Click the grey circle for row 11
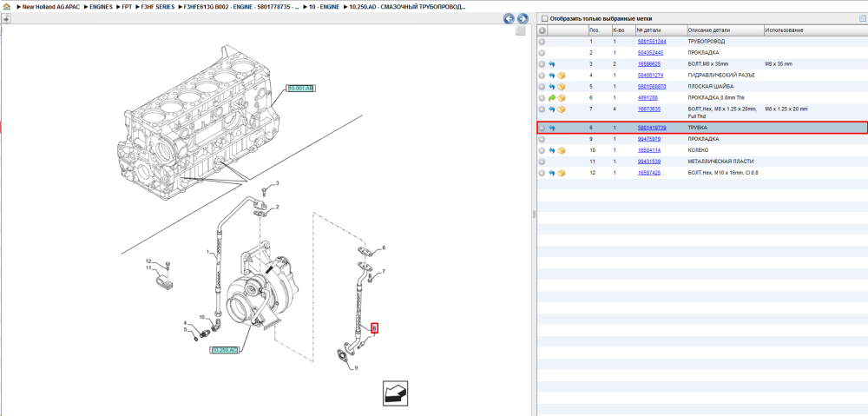 click(542, 162)
